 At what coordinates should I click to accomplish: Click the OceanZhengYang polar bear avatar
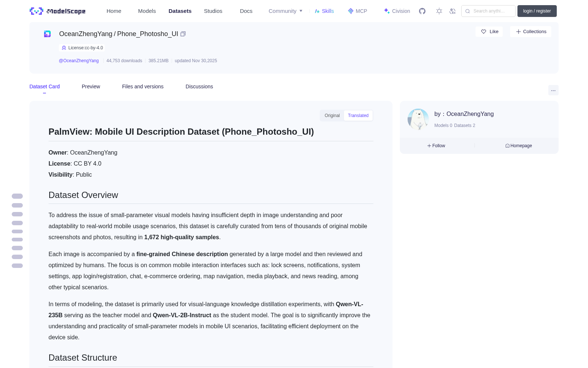418,119
